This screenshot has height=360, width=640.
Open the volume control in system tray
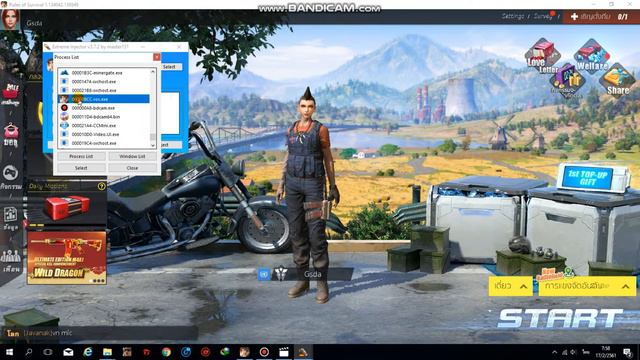tap(573, 352)
